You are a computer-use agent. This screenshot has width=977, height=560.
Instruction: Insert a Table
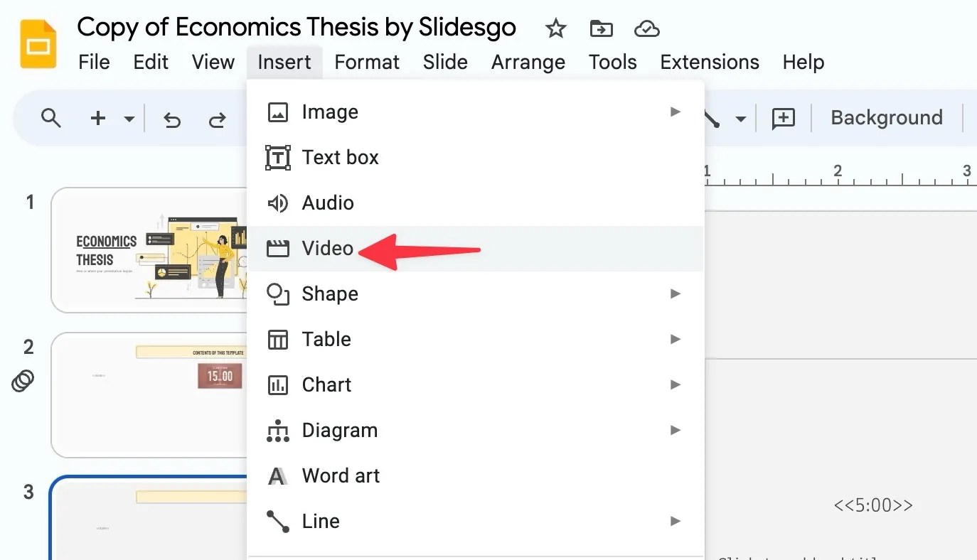click(326, 339)
